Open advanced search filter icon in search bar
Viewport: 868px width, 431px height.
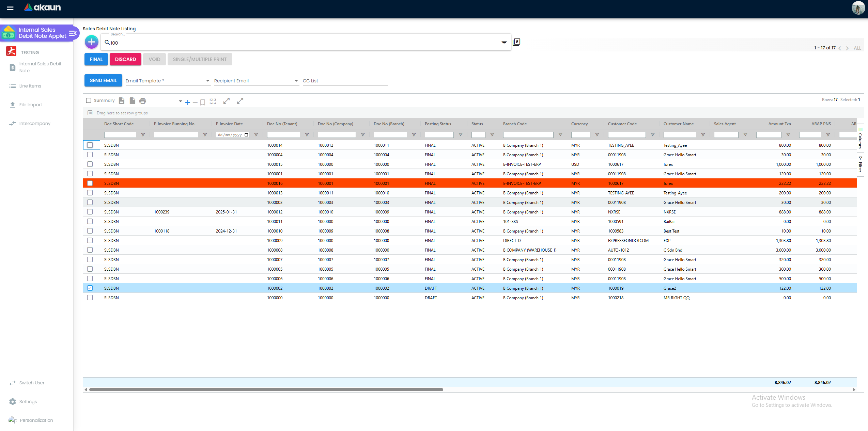(x=504, y=43)
